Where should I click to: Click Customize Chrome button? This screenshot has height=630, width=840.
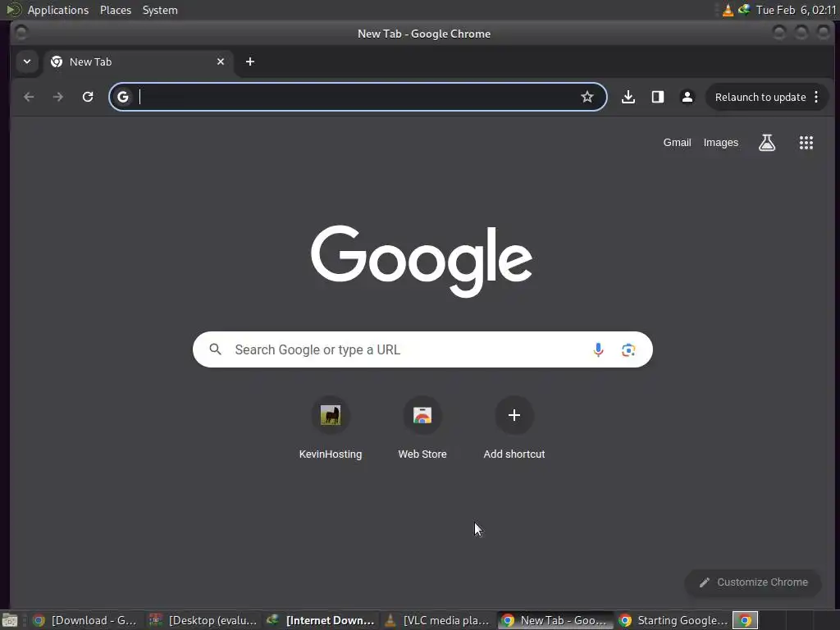click(753, 582)
